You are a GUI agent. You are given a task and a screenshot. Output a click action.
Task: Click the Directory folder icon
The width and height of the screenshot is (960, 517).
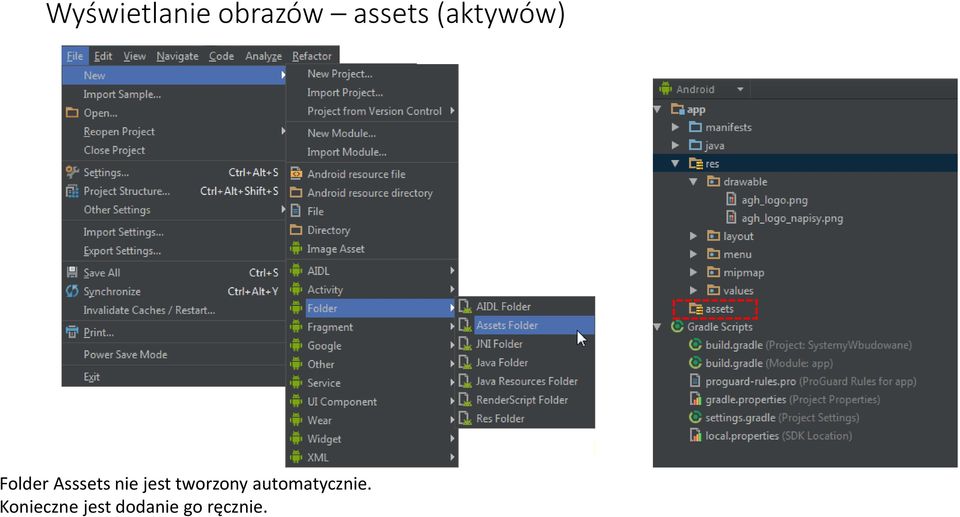click(x=296, y=230)
